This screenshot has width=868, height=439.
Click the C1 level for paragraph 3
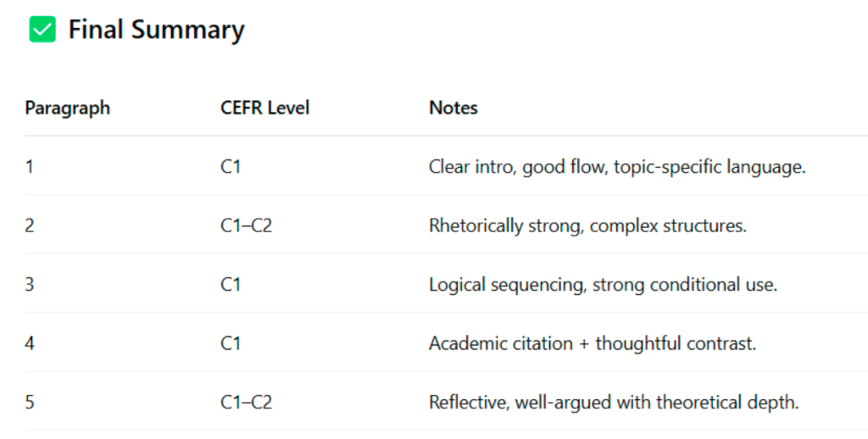(x=231, y=285)
